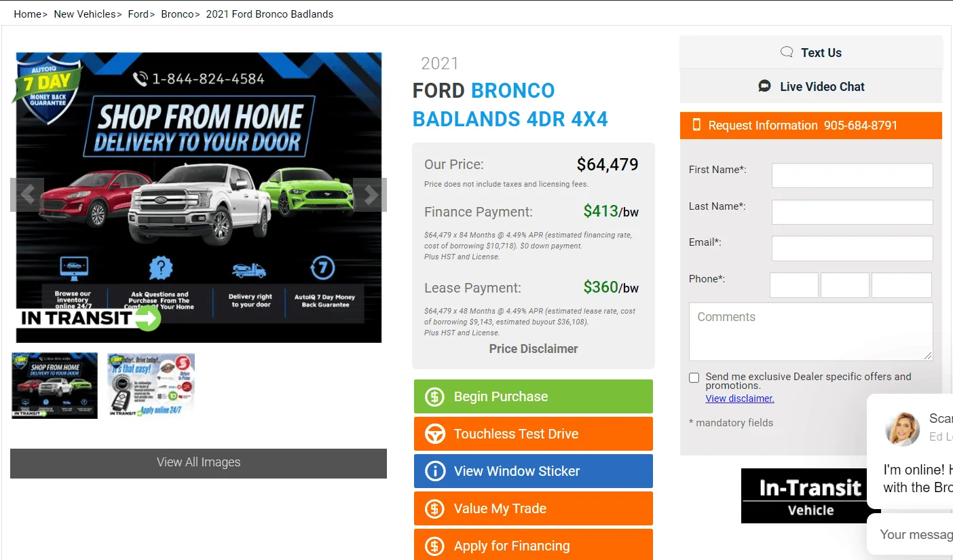Screen dimensions: 953x560
Task: Click 2021 Ford Bronco Badlands breadcrumb
Action: coord(269,14)
